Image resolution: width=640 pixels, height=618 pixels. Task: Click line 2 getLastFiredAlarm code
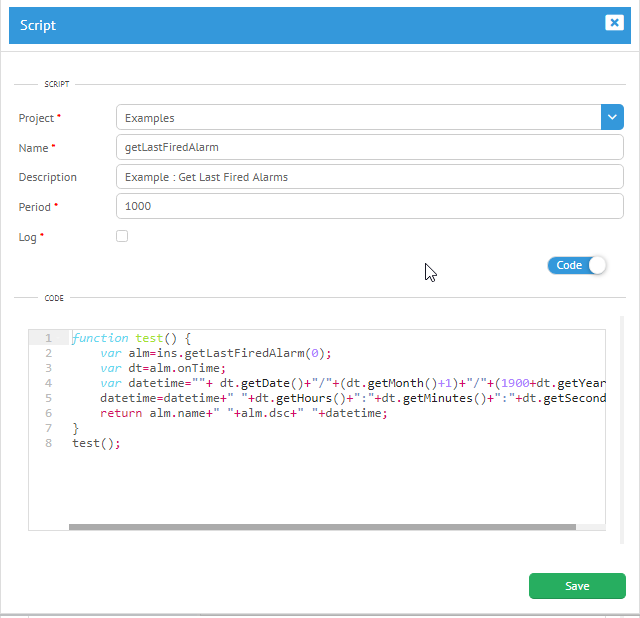[216, 353]
